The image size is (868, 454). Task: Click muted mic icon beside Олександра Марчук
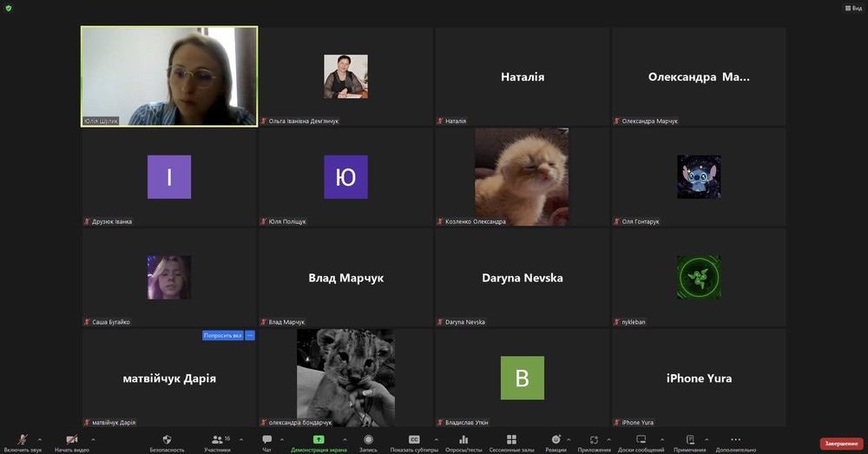click(x=616, y=121)
